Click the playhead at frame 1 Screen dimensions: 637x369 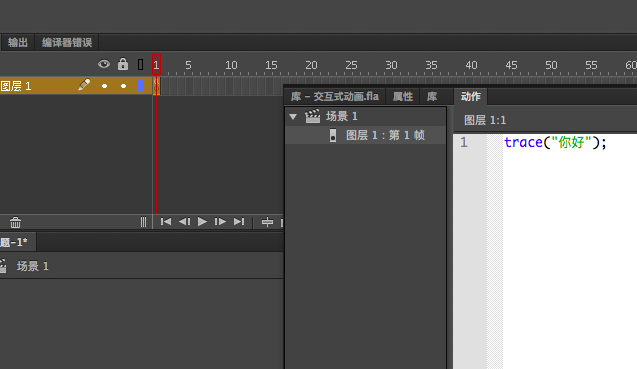click(x=156, y=65)
